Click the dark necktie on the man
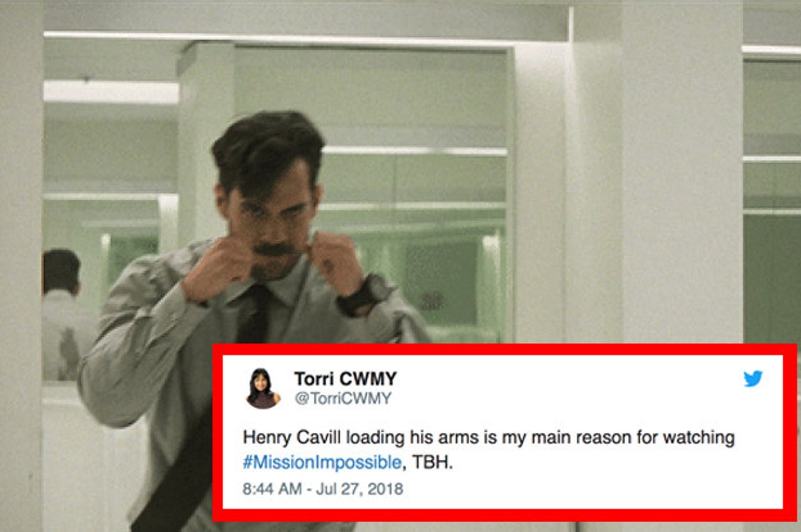Image resolution: width=801 pixels, height=532 pixels. tap(253, 313)
